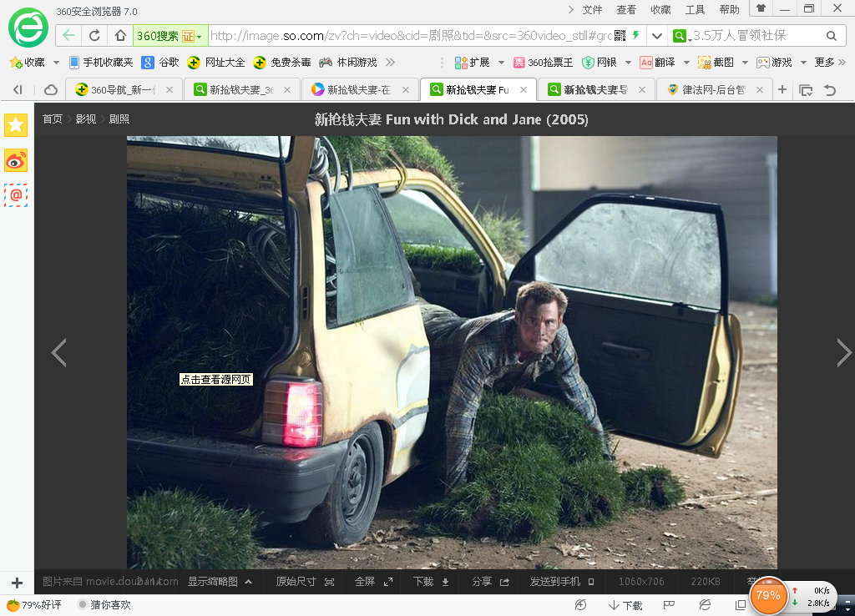Screen dimensions: 855x616
Task: Click the URL address bar field
Action: click(x=411, y=36)
